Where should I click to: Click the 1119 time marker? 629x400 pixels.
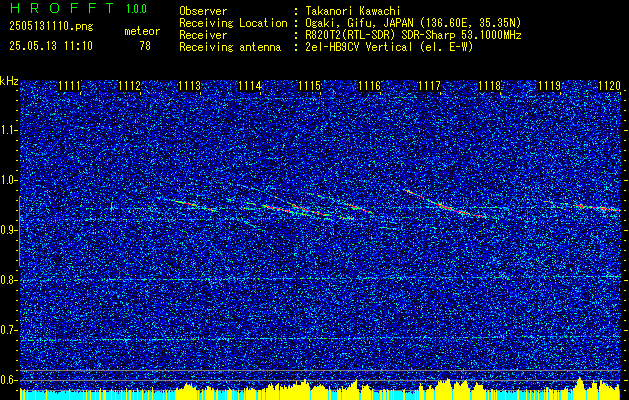click(549, 86)
